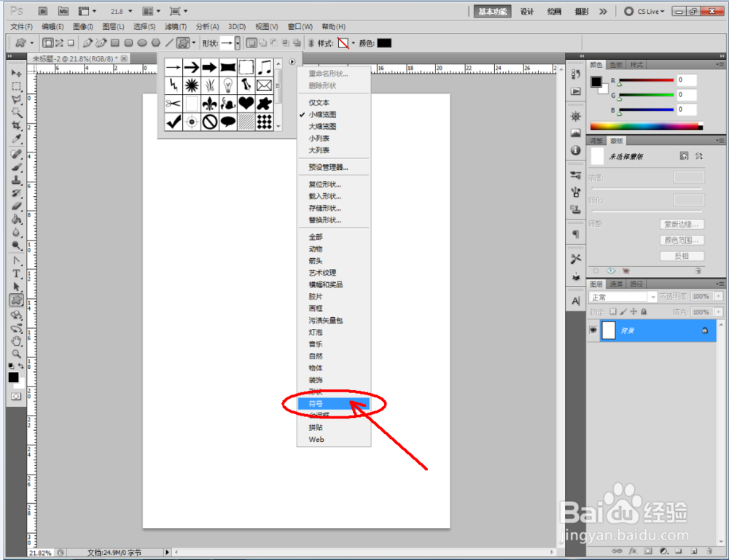The height and width of the screenshot is (560, 729).
Task: Toggle Fill Pixels mode in options bar
Action: coord(71,43)
